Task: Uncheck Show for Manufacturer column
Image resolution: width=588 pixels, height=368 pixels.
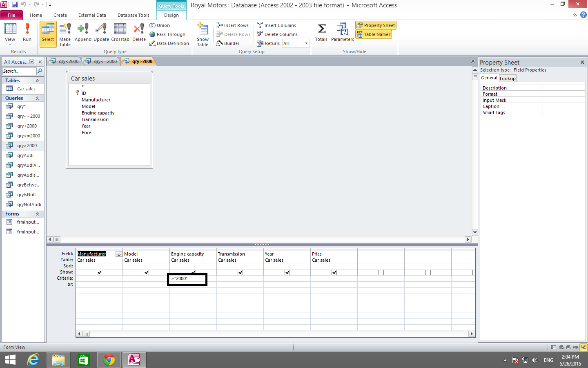Action: tap(99, 272)
